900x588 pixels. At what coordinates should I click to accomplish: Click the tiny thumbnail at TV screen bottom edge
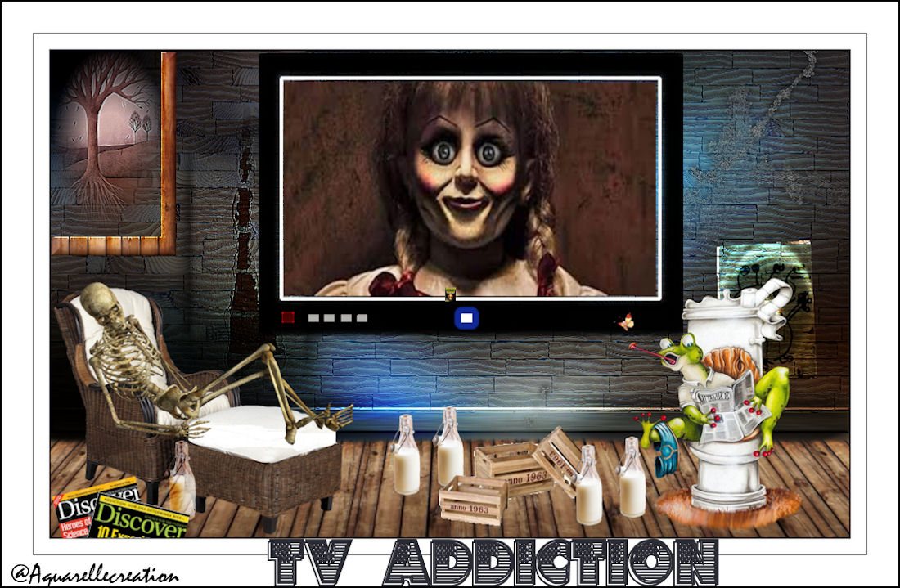tap(451, 294)
